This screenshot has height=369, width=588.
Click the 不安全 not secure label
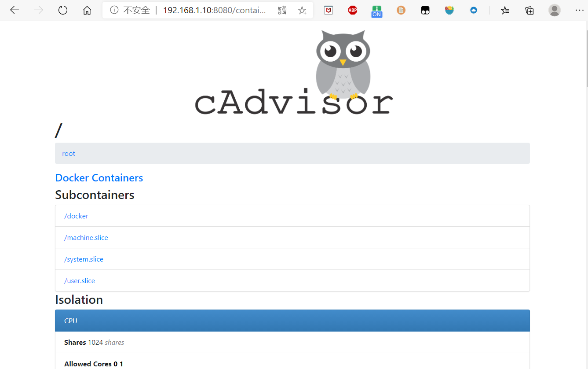point(136,10)
